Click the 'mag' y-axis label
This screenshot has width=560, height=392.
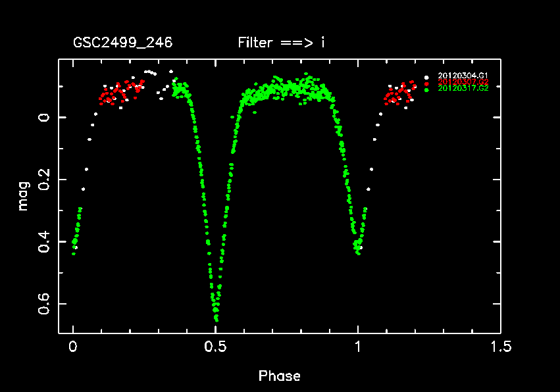pyautogui.click(x=23, y=195)
